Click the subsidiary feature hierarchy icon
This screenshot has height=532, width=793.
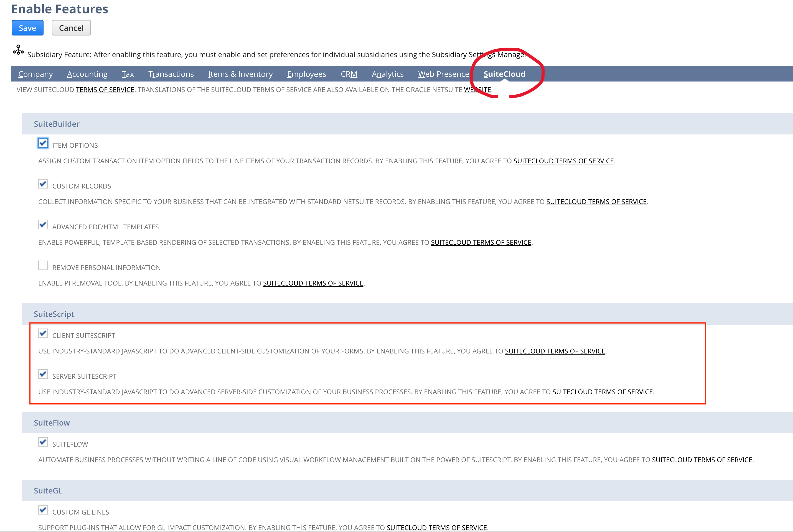click(x=18, y=50)
